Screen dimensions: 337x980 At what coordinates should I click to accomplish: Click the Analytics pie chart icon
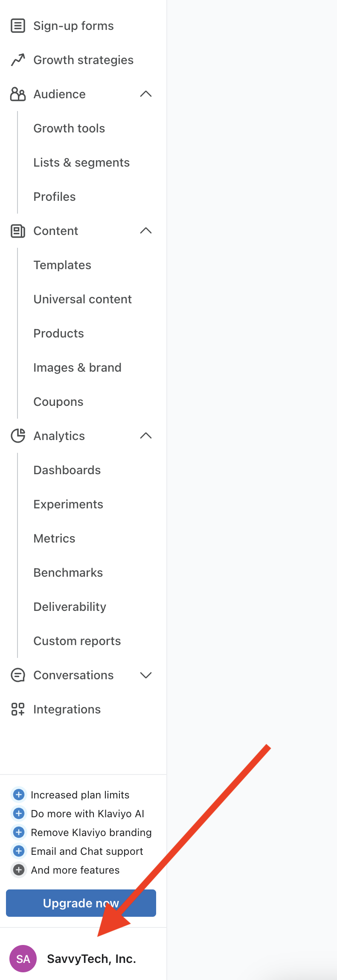coord(17,436)
